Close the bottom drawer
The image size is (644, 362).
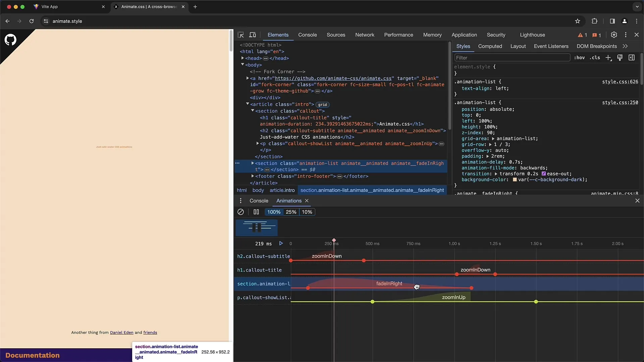pyautogui.click(x=637, y=201)
